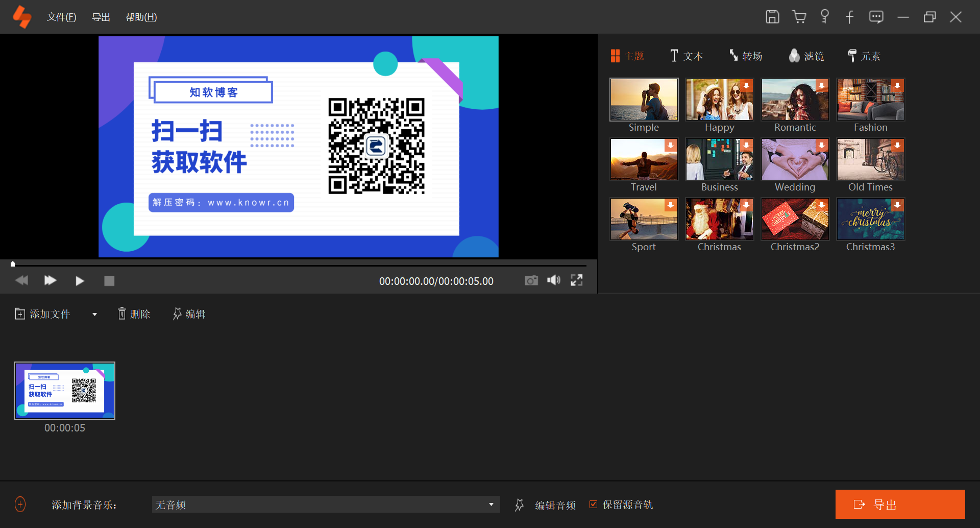Click the Sport theme label

coord(644,247)
